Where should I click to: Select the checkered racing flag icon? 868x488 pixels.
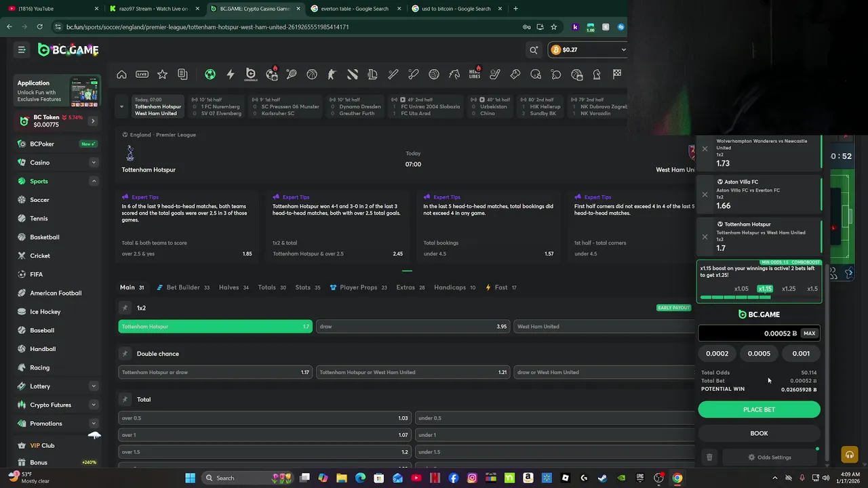617,75
